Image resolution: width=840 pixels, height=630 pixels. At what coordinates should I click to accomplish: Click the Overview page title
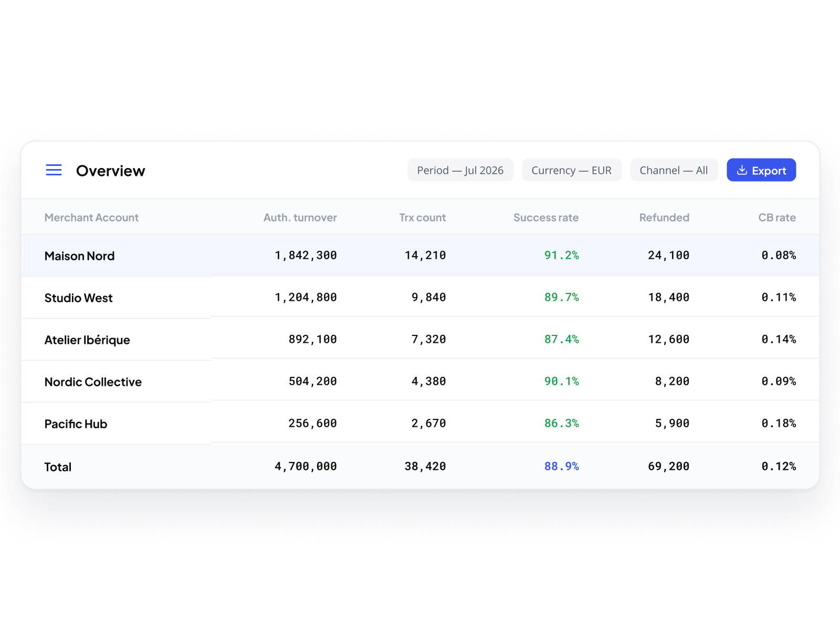click(110, 171)
